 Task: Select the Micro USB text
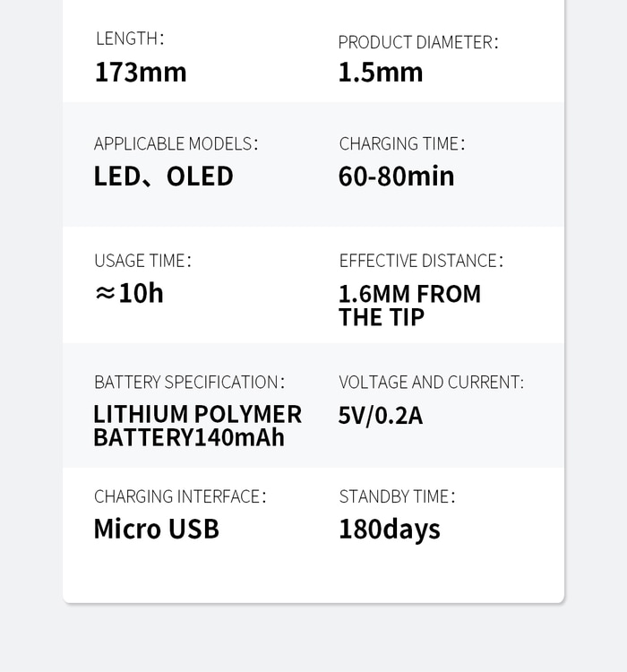click(156, 529)
